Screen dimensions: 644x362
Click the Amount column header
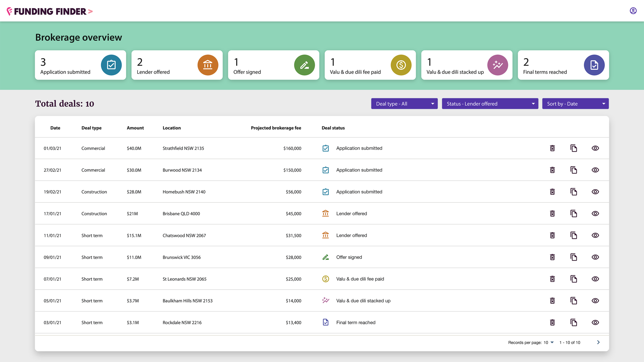[x=135, y=128]
